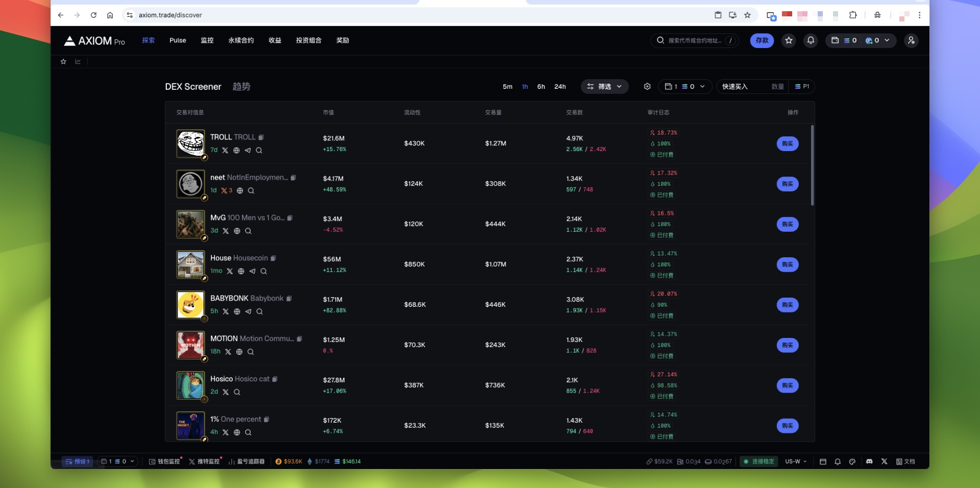Open the 收益 nav tab

coord(275,40)
